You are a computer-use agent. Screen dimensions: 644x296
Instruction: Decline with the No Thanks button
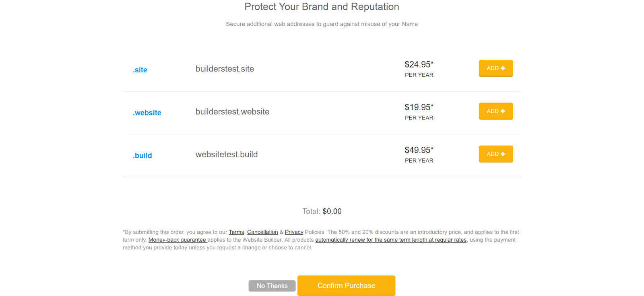(272, 286)
